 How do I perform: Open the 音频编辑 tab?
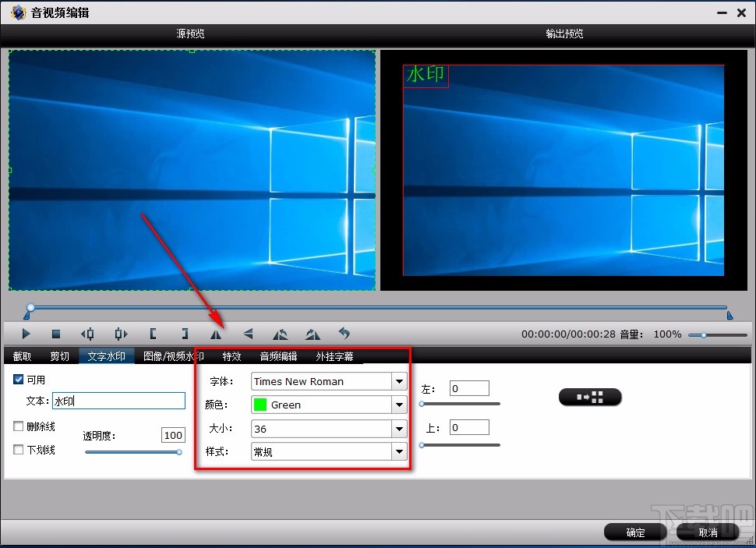tap(278, 356)
